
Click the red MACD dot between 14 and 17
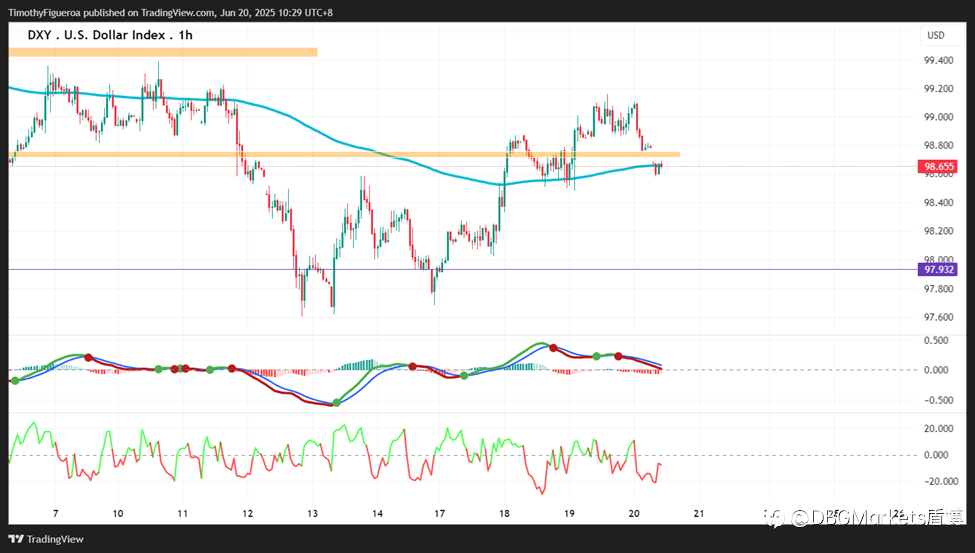point(412,366)
